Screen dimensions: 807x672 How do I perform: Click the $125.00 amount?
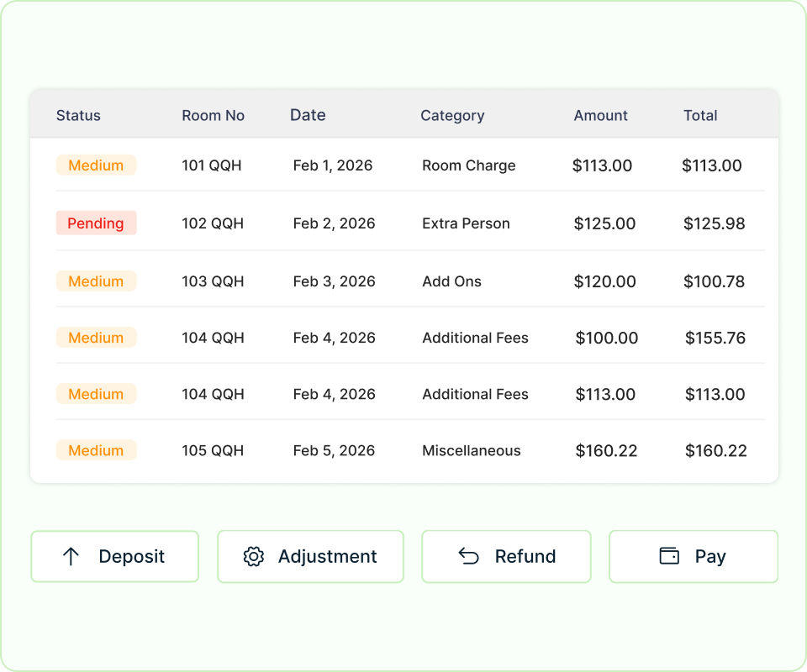[x=604, y=223]
